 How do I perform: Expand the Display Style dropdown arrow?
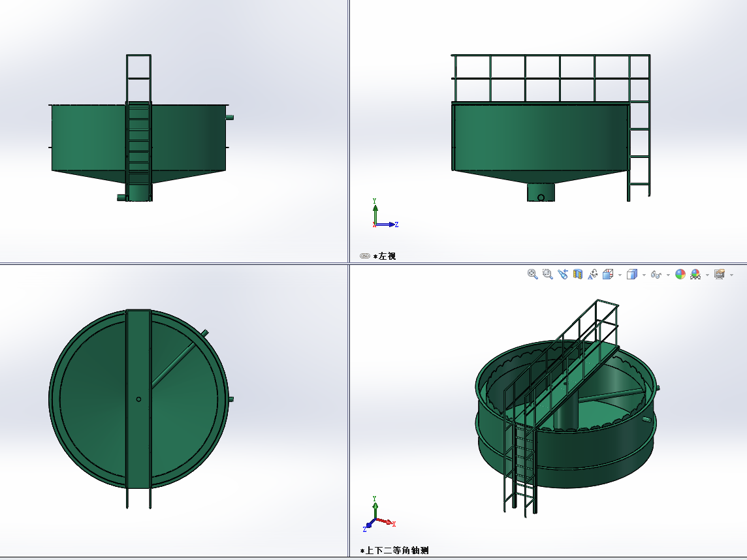point(644,275)
